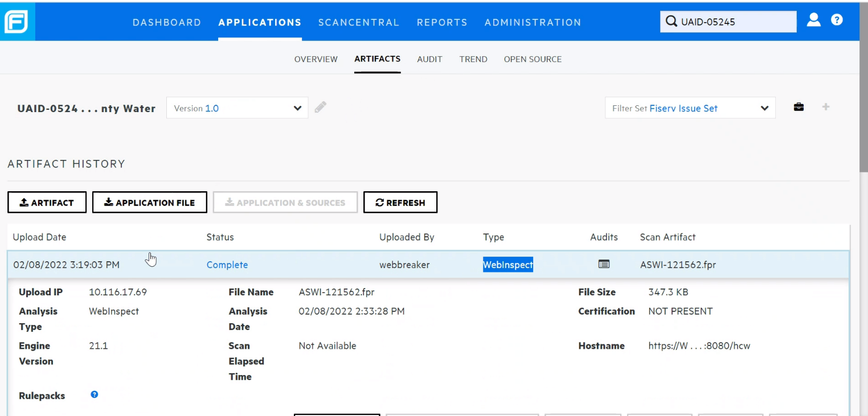This screenshot has height=416, width=868.
Task: Go to the Dashboard menu
Action: click(167, 23)
